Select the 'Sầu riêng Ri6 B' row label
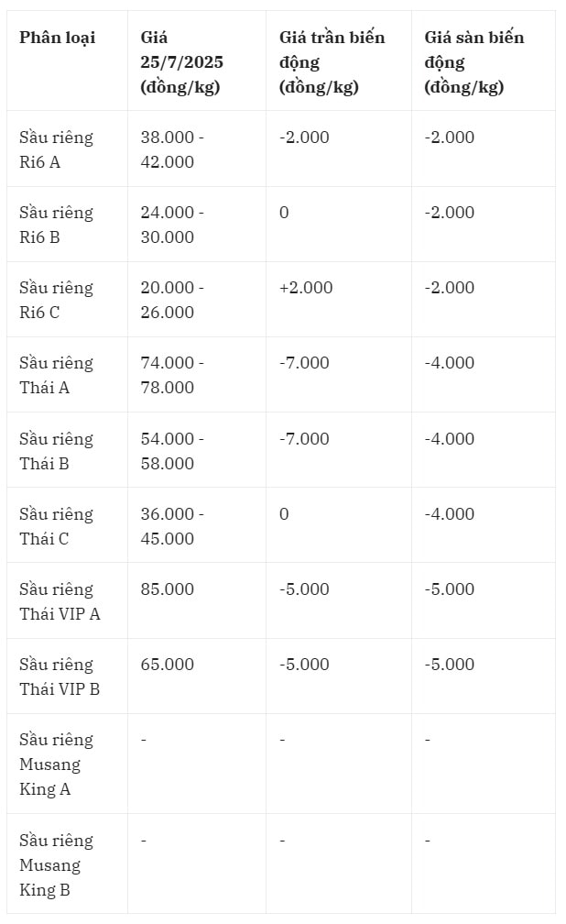The height and width of the screenshot is (924, 566). 56,225
